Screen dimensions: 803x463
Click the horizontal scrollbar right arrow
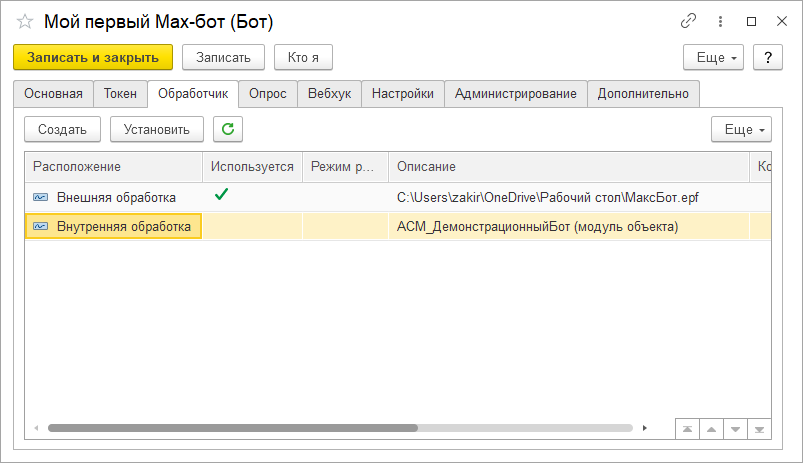pos(645,428)
